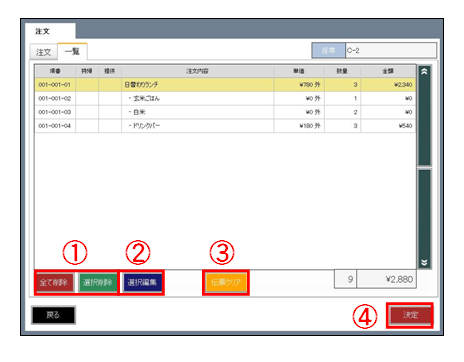Click the ¥180 外 unit price cell

point(299,126)
